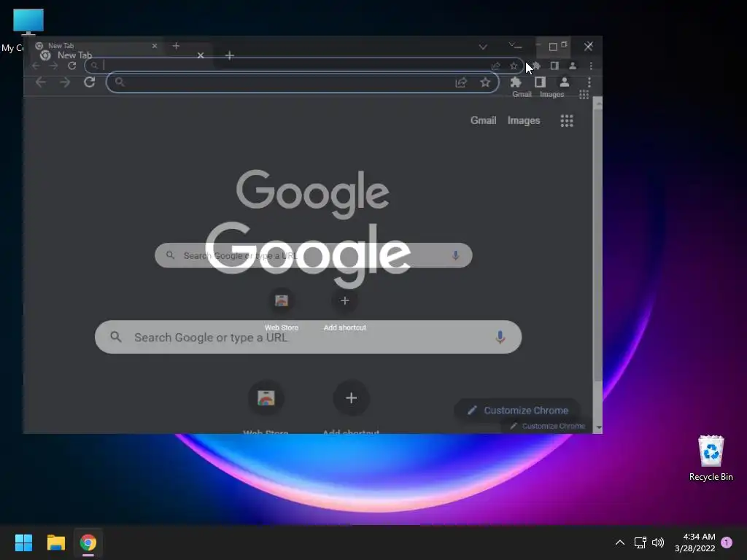747x560 pixels.
Task: Open tab search chevron in Chrome title bar
Action: point(483,47)
